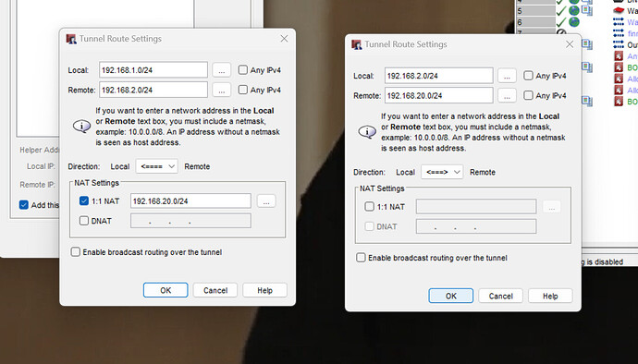Uncheck 1:1 NAT in the left dialog
The image size is (638, 364).
point(84,200)
